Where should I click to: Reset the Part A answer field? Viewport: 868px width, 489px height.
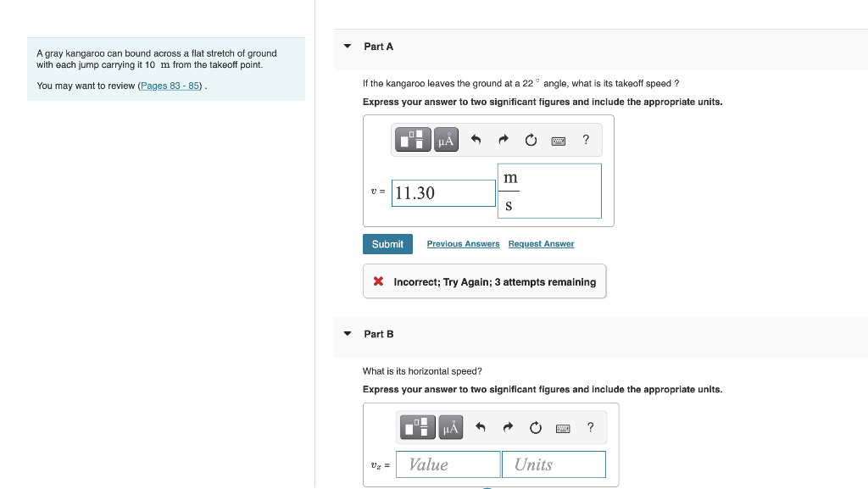(531, 140)
